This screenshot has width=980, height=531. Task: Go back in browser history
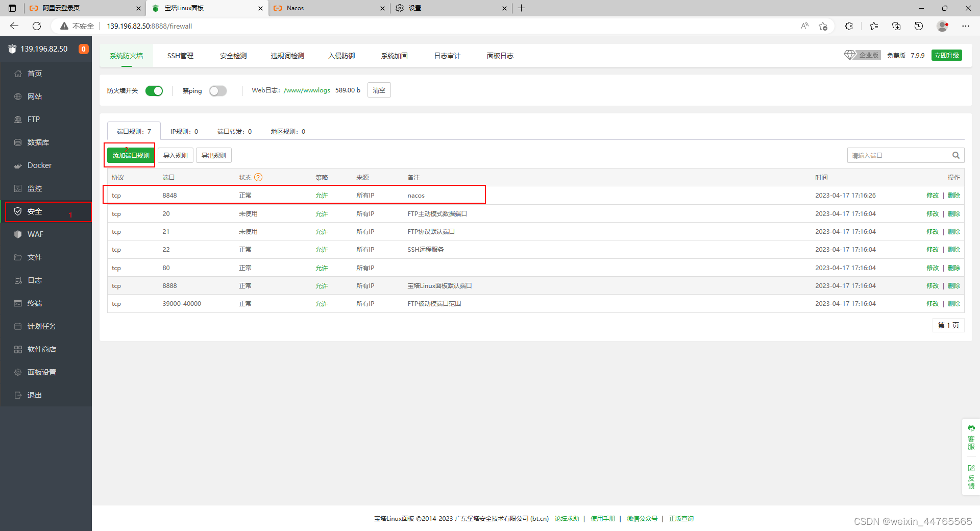tap(14, 26)
